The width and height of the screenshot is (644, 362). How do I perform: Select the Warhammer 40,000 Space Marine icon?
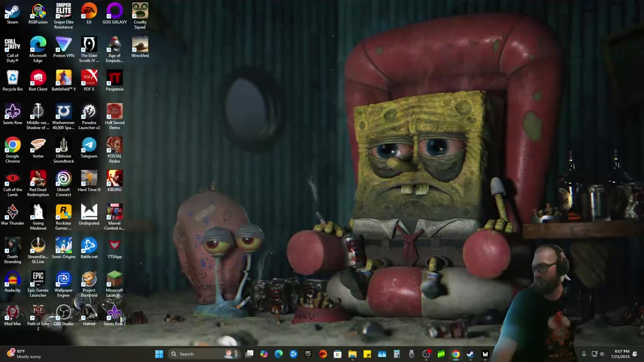[x=63, y=117]
